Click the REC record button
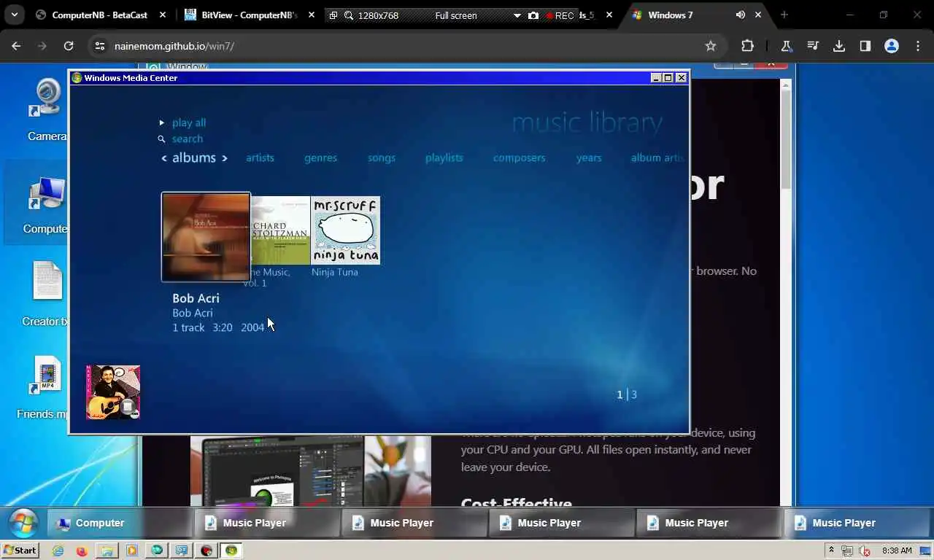This screenshot has width=934, height=560. (x=560, y=15)
